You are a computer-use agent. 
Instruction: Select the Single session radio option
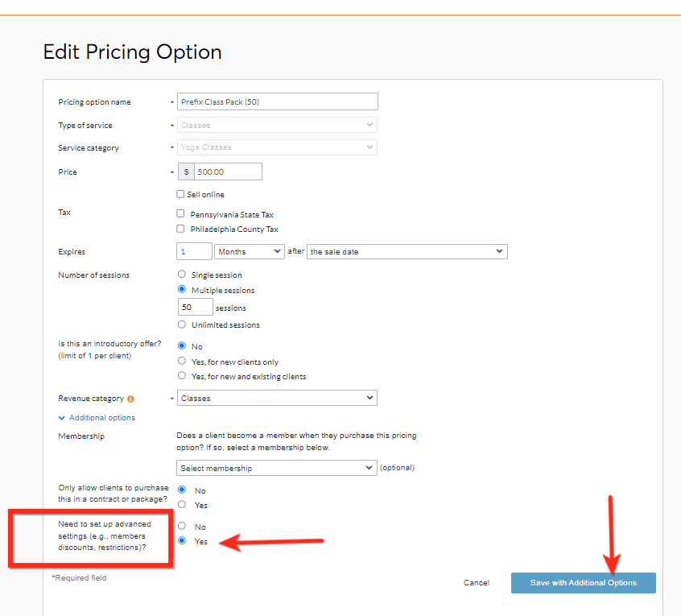pyautogui.click(x=182, y=275)
